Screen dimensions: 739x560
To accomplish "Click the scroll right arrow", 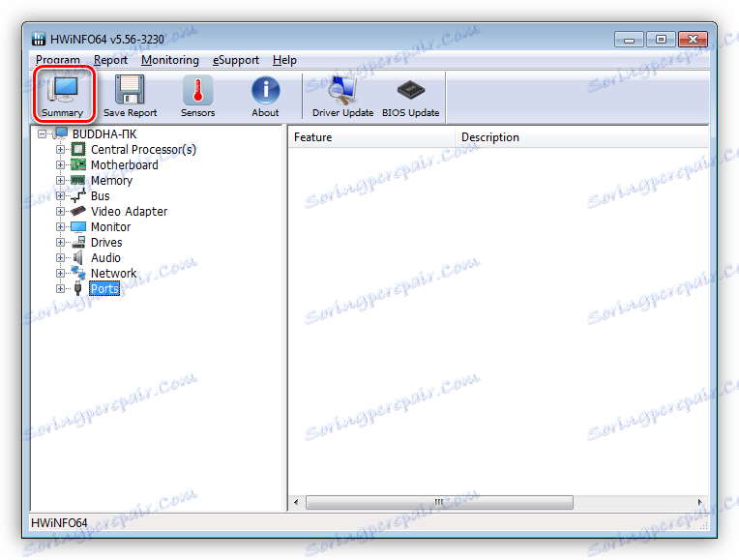I will tap(700, 502).
